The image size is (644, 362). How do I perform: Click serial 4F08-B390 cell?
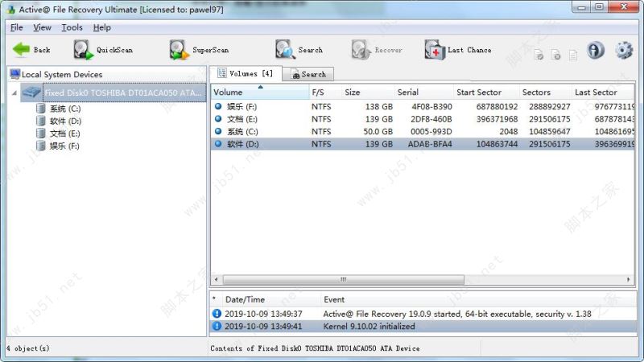[x=431, y=107]
